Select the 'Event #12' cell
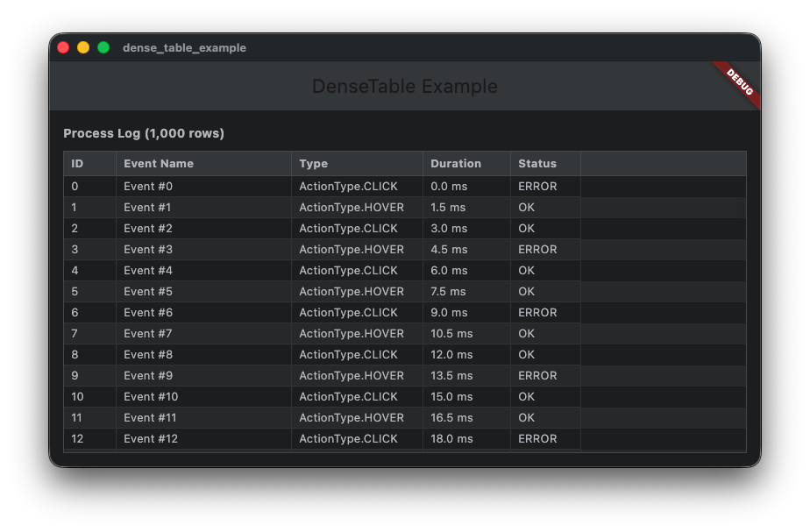Screen dimensions: 810x532 coord(203,439)
